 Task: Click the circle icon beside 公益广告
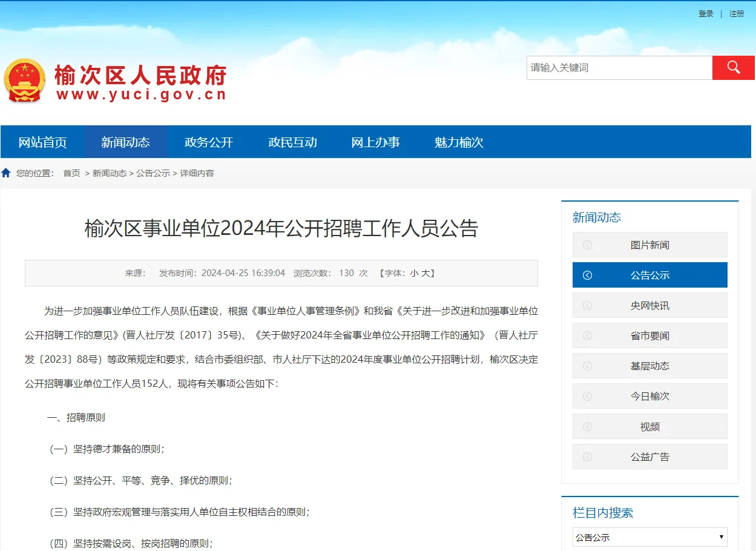(587, 457)
